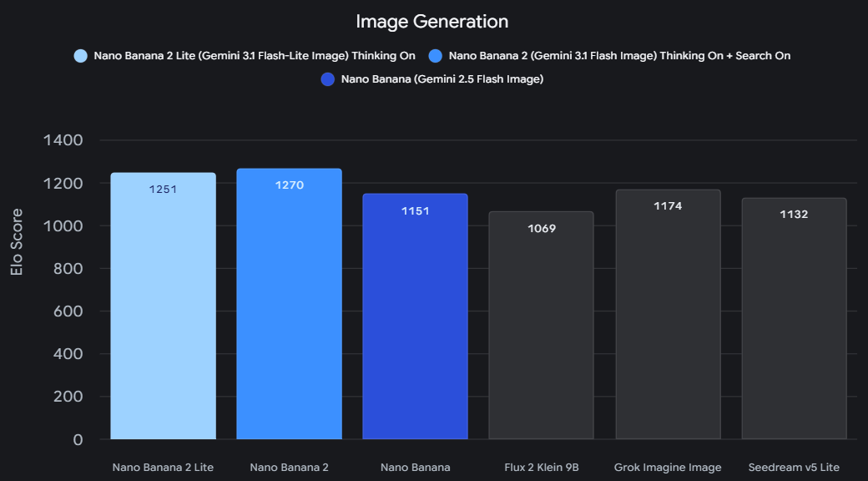Viewport: 868px width, 481px height.
Task: Click the medium blue Nano Banana 2 legend swatch
Action: tap(436, 56)
